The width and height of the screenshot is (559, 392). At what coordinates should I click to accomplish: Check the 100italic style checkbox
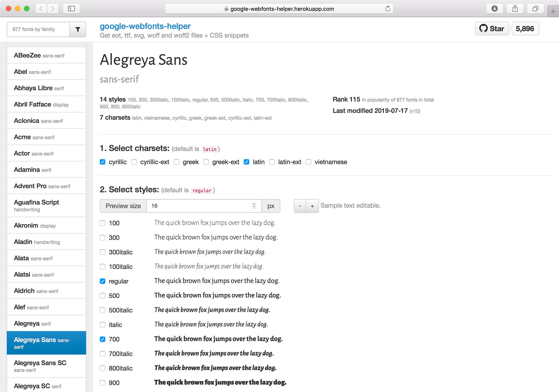pos(103,267)
